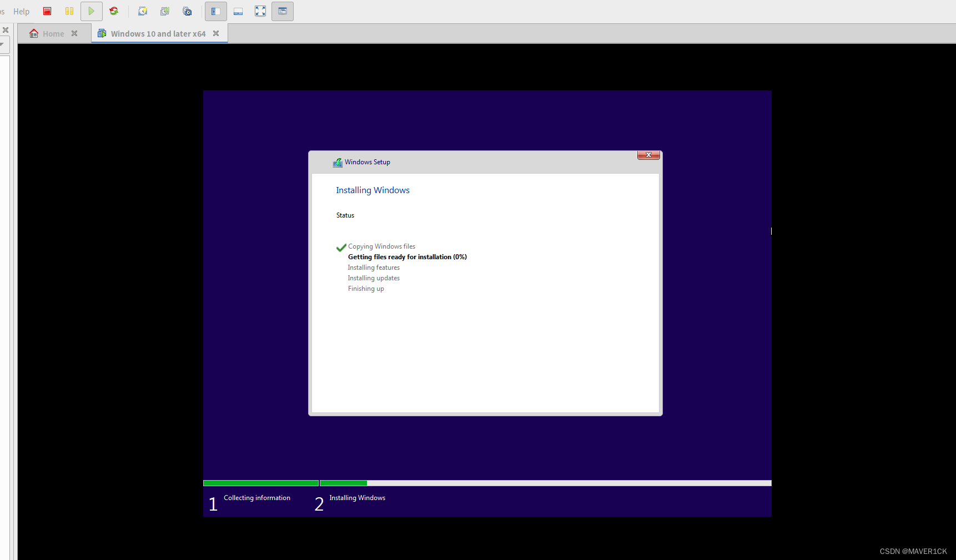Click 'Finishing up' step
Image resolution: width=956 pixels, height=560 pixels.
click(366, 289)
